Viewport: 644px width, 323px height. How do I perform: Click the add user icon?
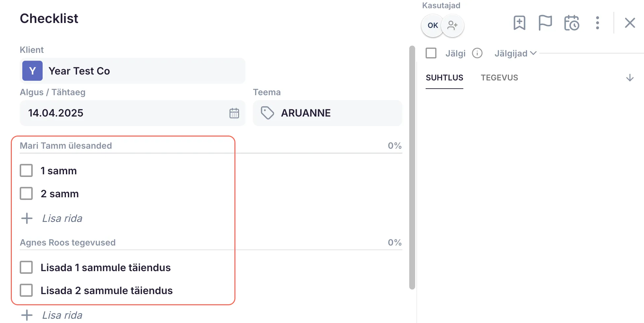(453, 25)
